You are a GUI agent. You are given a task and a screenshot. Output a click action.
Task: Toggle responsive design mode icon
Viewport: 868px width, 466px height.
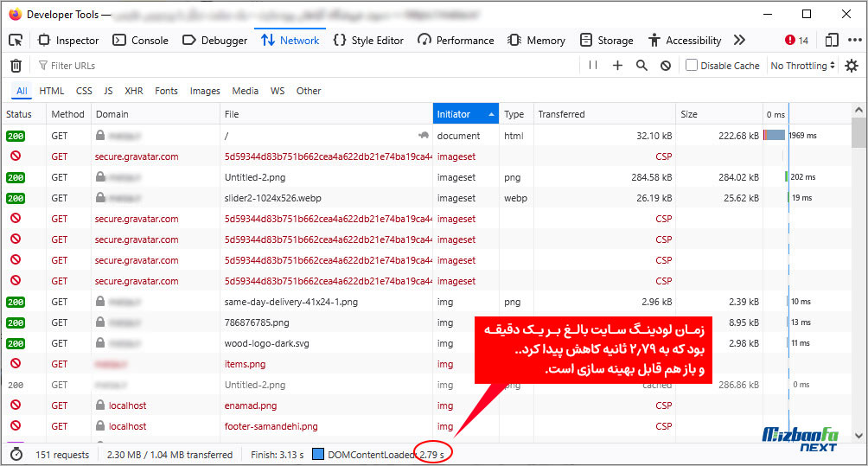(x=832, y=40)
